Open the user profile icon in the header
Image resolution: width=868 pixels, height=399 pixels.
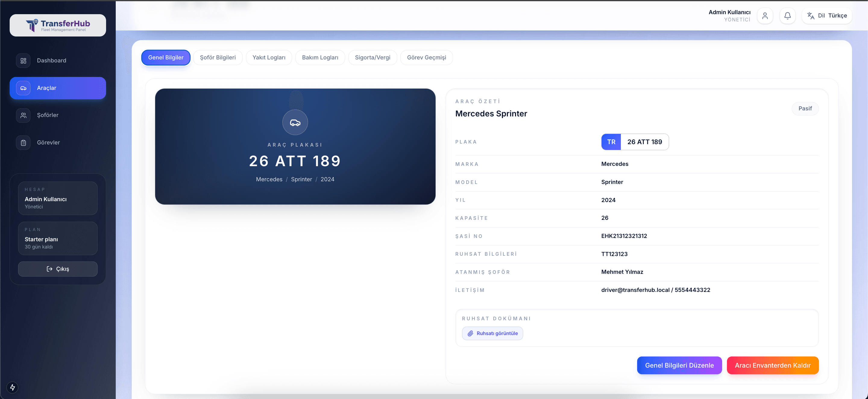(765, 16)
